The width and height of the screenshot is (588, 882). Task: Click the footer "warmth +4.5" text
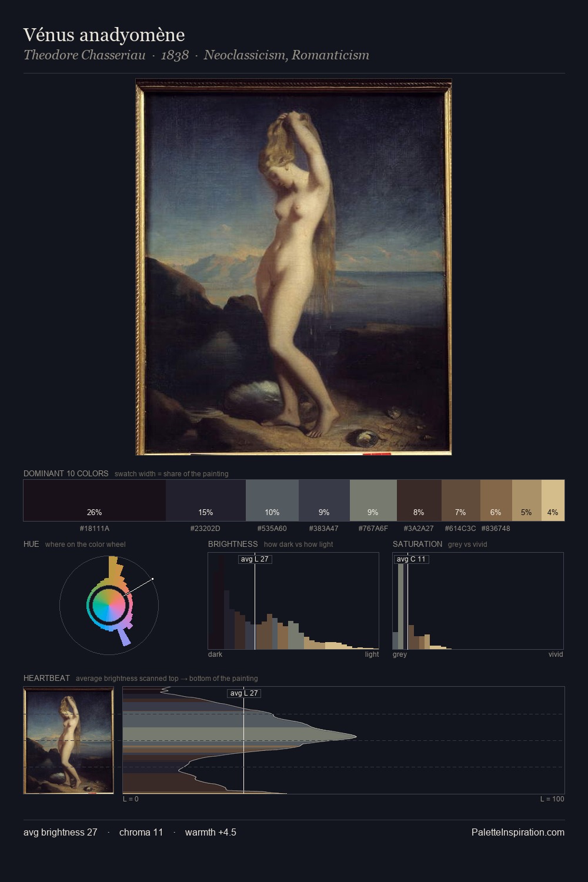click(211, 832)
